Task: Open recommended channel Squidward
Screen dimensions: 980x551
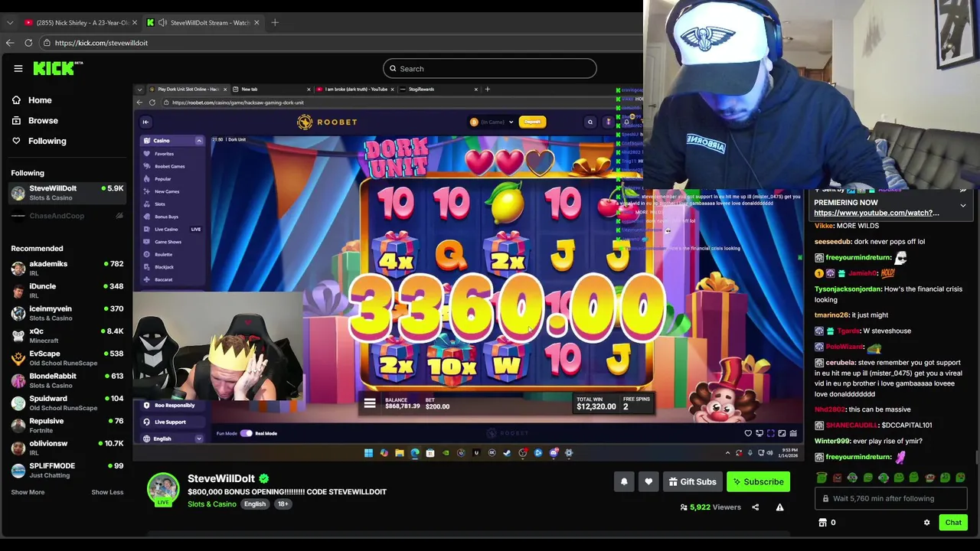Action: (x=66, y=403)
